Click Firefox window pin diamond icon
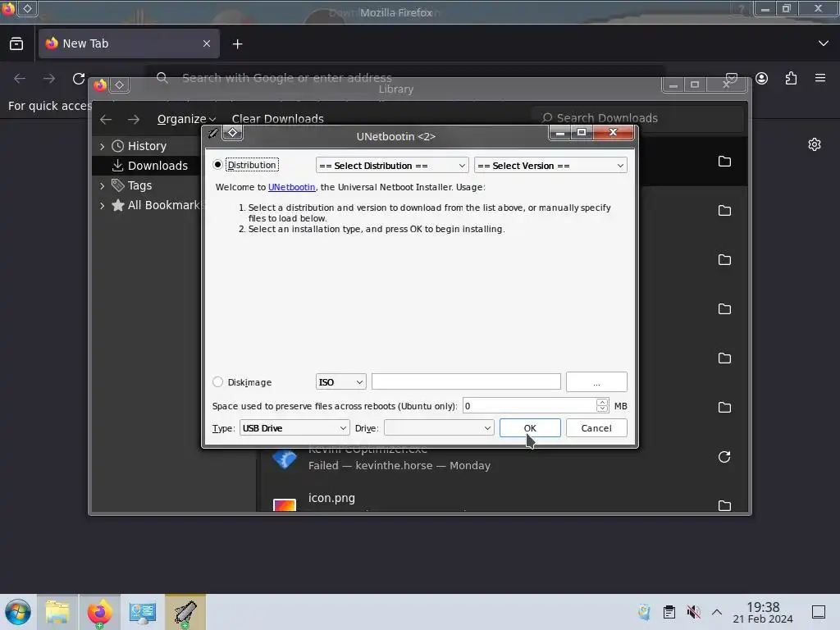 point(27,8)
